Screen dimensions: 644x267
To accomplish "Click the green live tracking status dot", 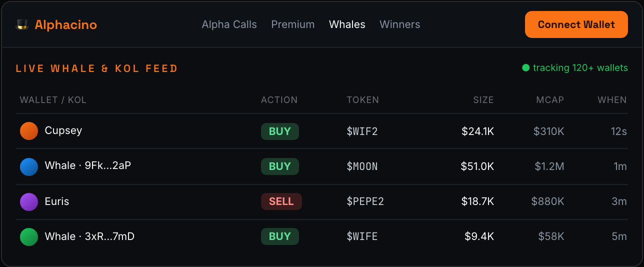I will pyautogui.click(x=525, y=68).
